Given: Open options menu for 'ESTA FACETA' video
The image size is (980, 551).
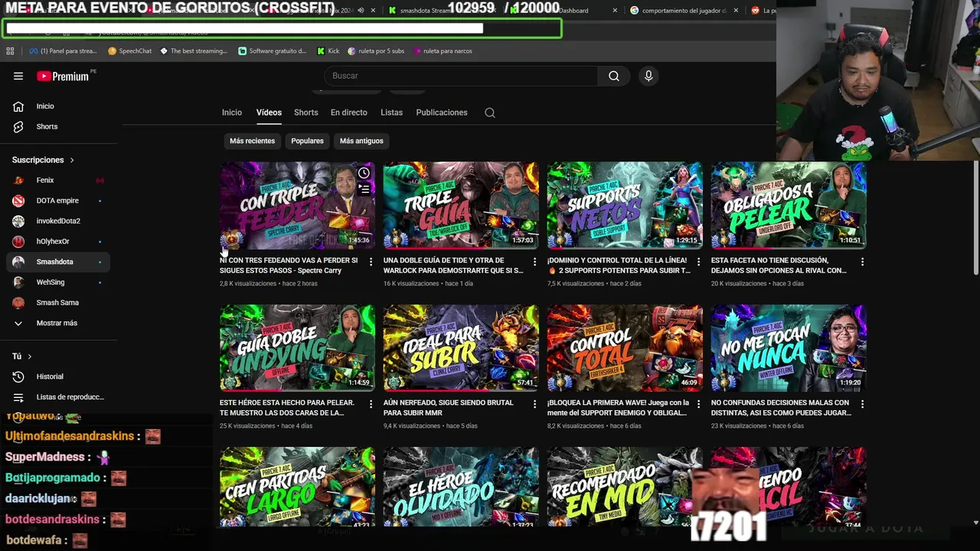Looking at the screenshot, I should (862, 262).
